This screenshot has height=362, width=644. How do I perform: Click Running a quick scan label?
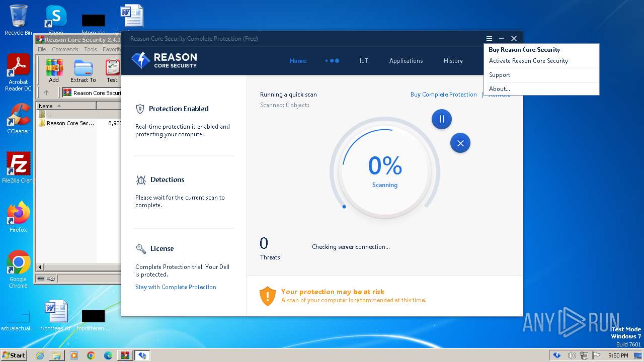[288, 95]
